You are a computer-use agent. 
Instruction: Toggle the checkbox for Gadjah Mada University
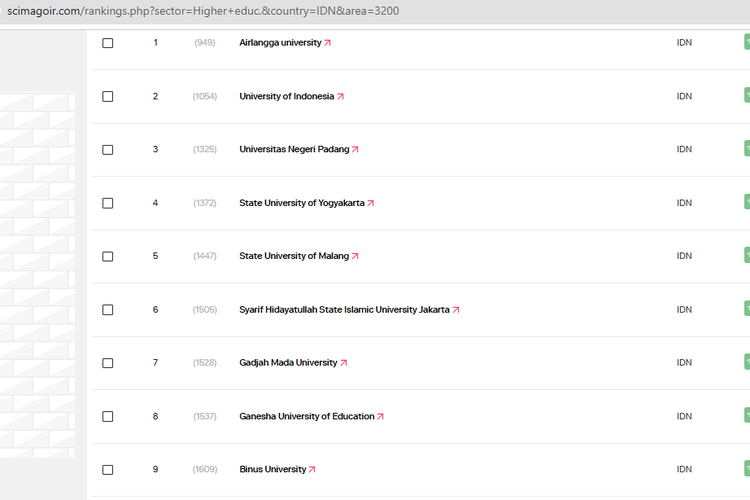point(108,363)
